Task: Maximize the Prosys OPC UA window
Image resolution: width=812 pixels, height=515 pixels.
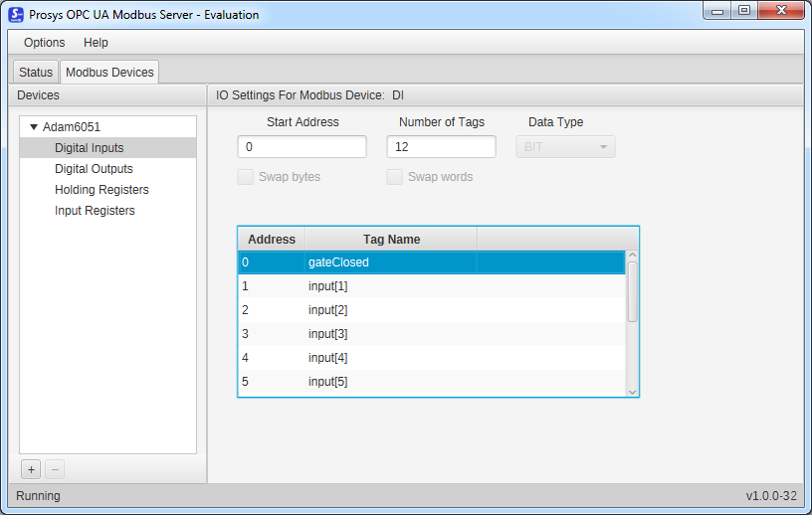Action: coord(744,11)
